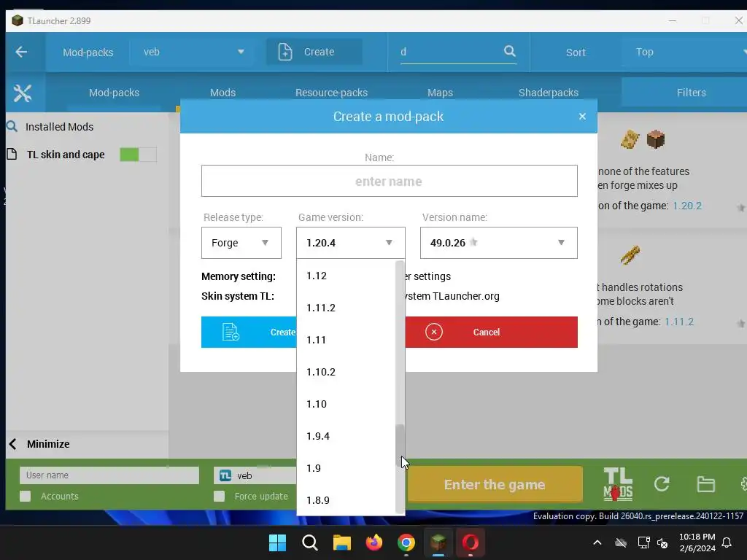
Task: Collapse the Game version 1.20.4 dropdown
Action: click(x=351, y=243)
